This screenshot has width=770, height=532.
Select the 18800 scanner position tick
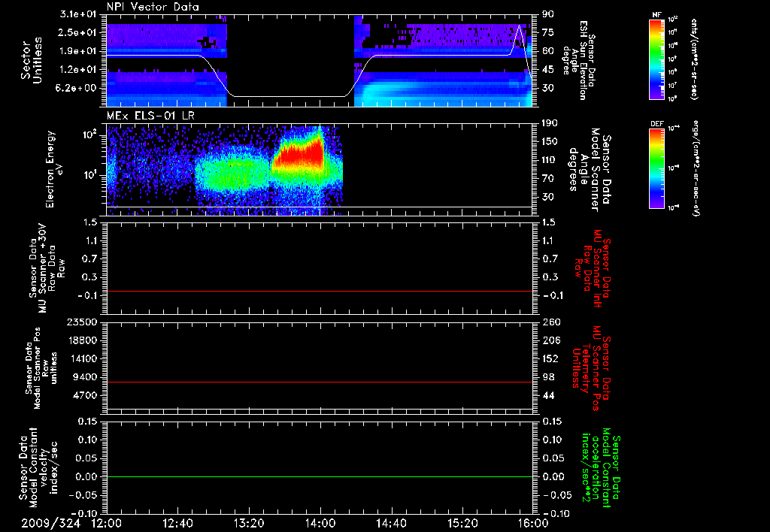coord(81,340)
